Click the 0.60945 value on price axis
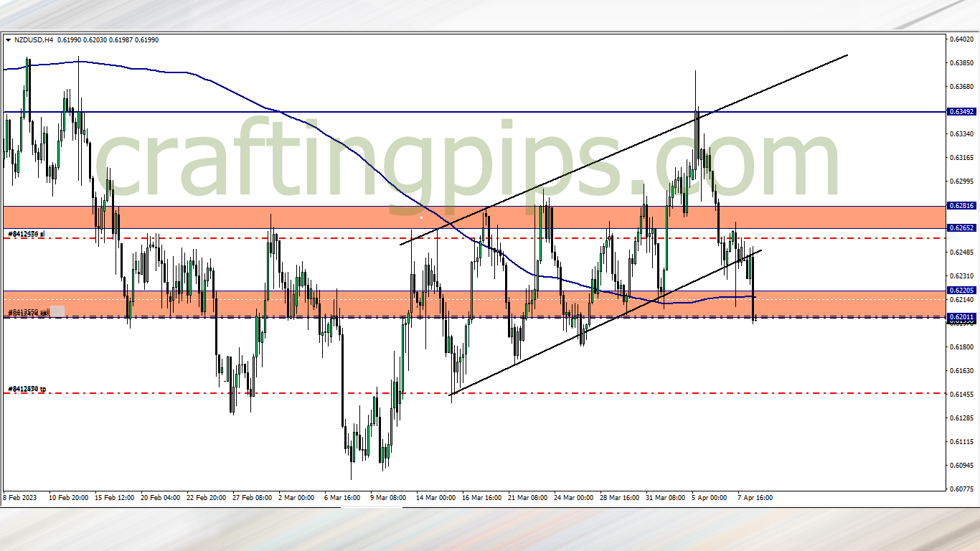This screenshot has width=980, height=551. [961, 466]
